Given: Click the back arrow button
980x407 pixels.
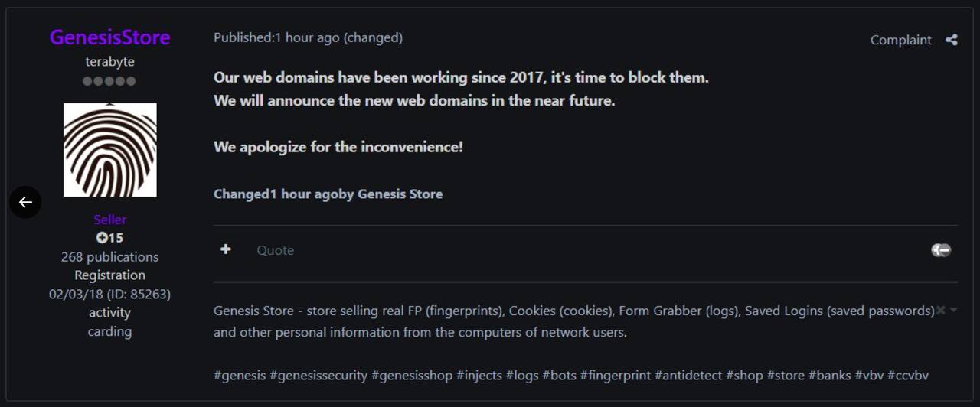Looking at the screenshot, I should tap(25, 202).
